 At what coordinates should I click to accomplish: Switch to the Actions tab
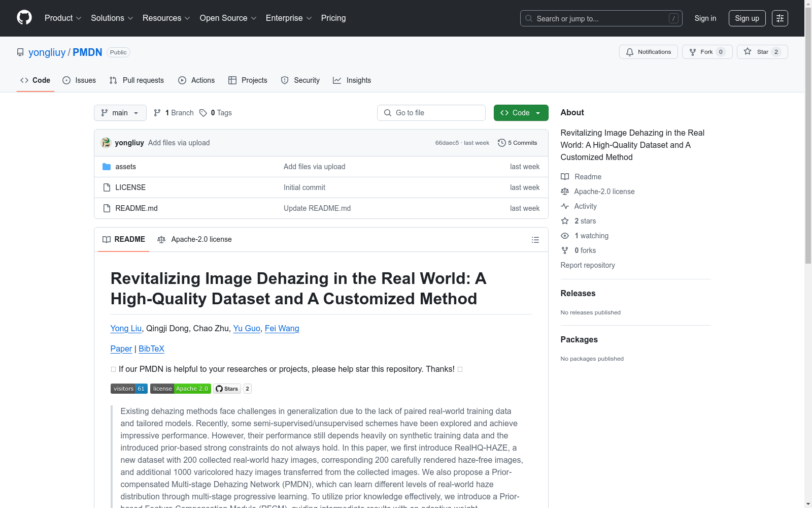(196, 80)
